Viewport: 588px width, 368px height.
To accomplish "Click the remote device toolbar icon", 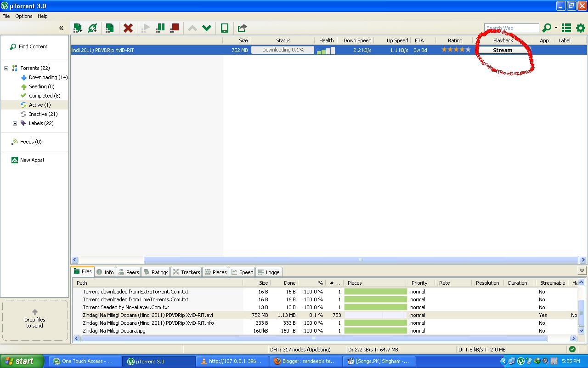I will (225, 28).
